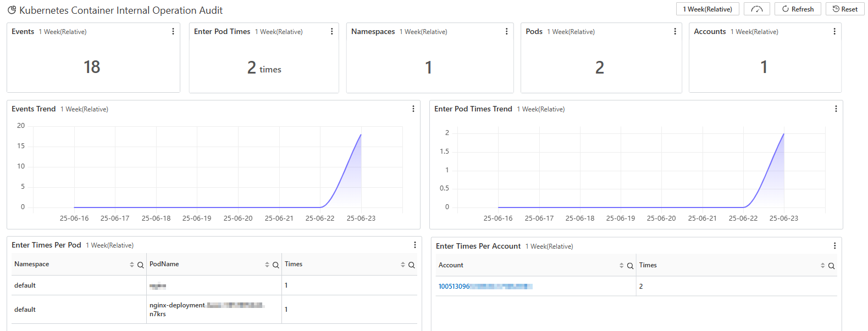Click the Accounts count value 1
Screen dimensions: 868x331
(764, 67)
